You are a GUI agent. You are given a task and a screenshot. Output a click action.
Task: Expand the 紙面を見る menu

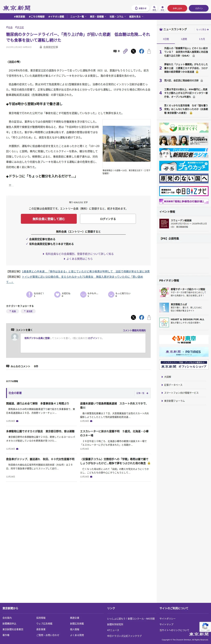tap(136, 16)
